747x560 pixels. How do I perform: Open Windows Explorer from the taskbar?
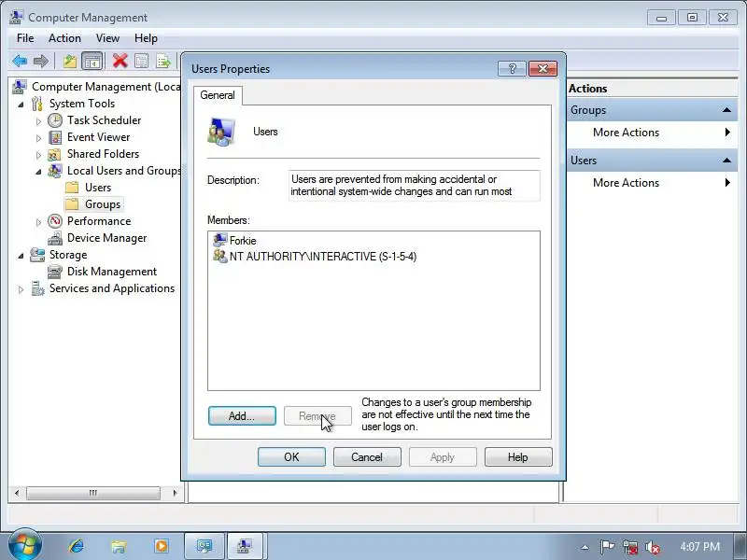119,546
